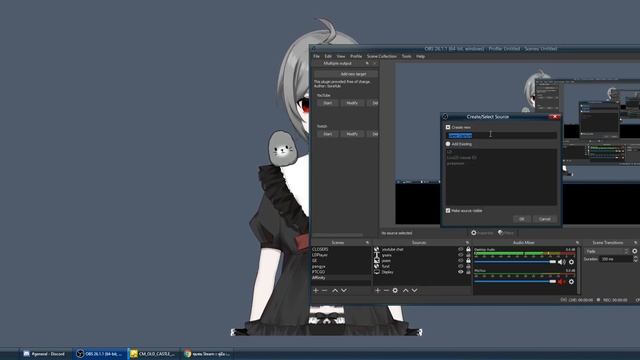Open the Chrome taskbar item
The width and height of the screenshot is (640, 360).
pos(207,354)
